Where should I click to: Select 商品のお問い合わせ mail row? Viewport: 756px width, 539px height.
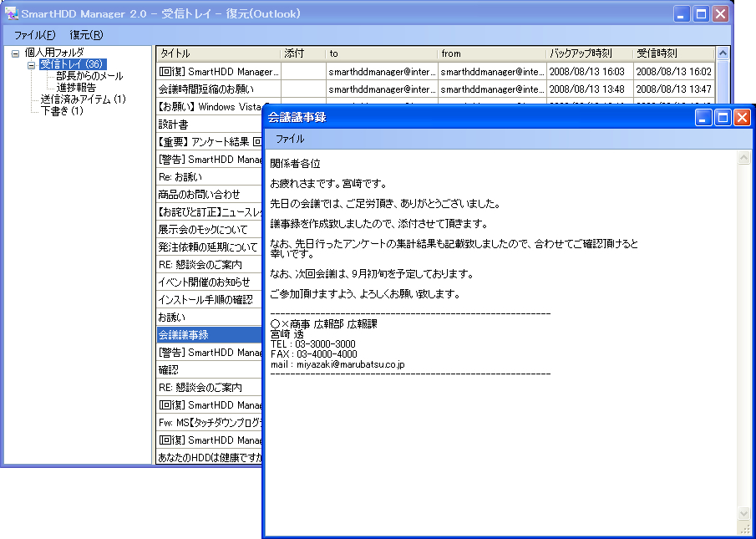[210, 194]
